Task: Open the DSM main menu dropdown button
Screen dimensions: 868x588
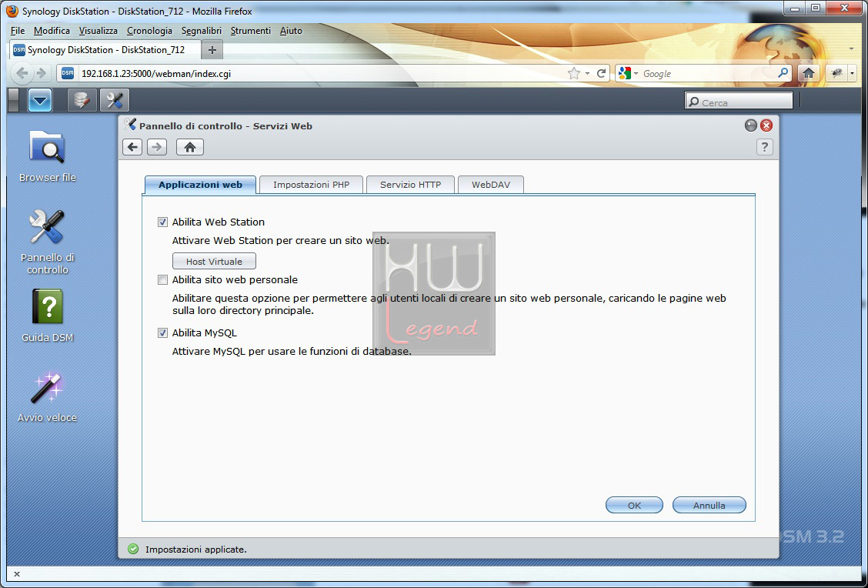Action: tap(40, 100)
